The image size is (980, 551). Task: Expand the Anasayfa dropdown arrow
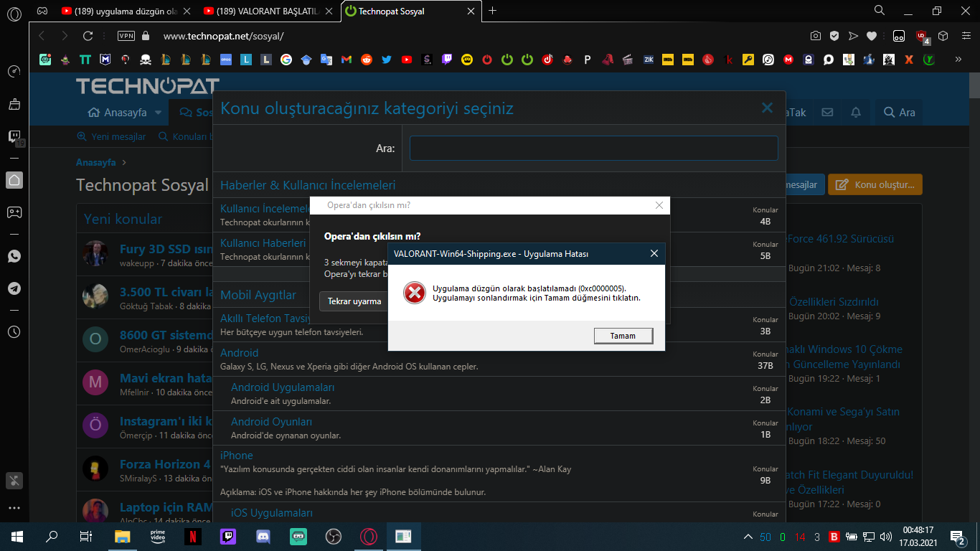(159, 113)
